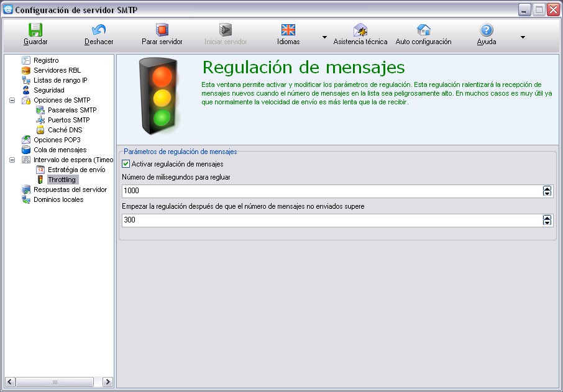Select the Respuestas del servidor icon

(26, 189)
